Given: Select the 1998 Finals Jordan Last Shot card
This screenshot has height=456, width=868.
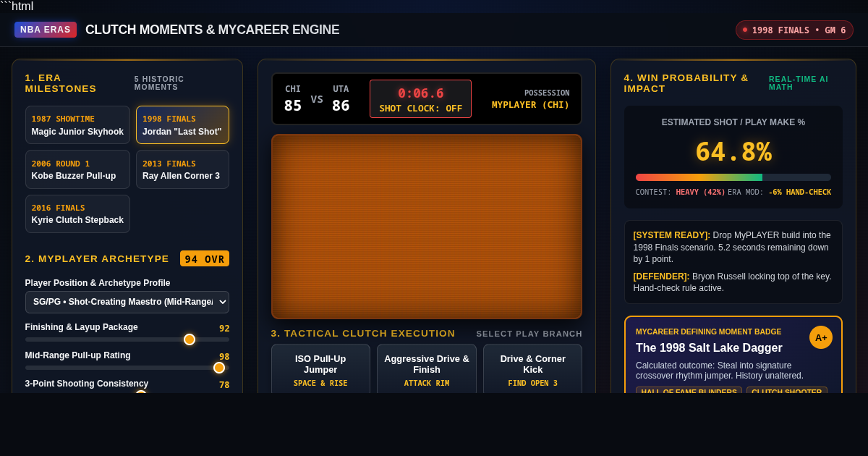Looking at the screenshot, I should coord(182,125).
